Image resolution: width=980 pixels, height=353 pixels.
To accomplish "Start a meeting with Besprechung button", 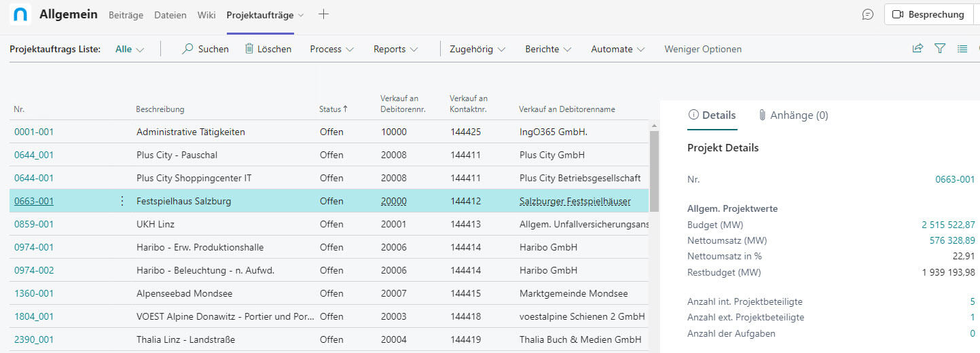I will pos(928,14).
